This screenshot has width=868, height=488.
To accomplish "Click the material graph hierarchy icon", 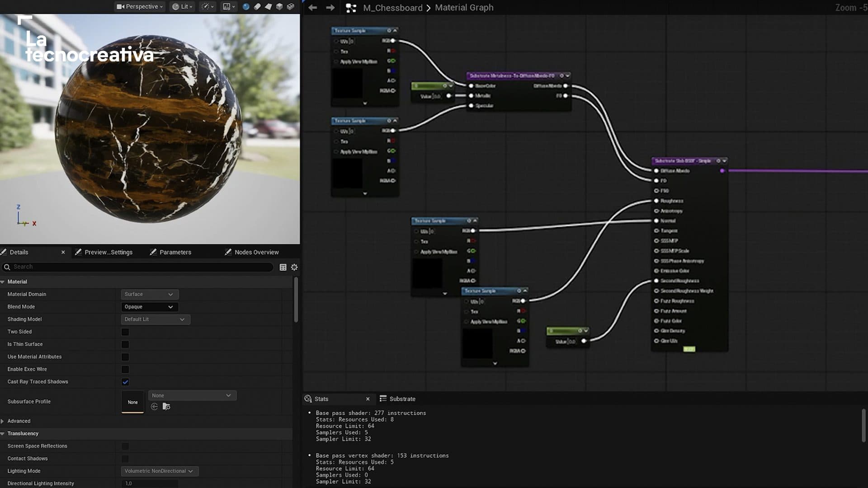I will (351, 8).
